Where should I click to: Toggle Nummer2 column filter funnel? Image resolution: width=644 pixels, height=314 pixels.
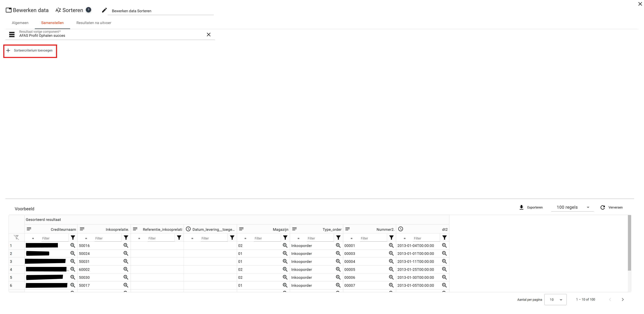pos(391,238)
